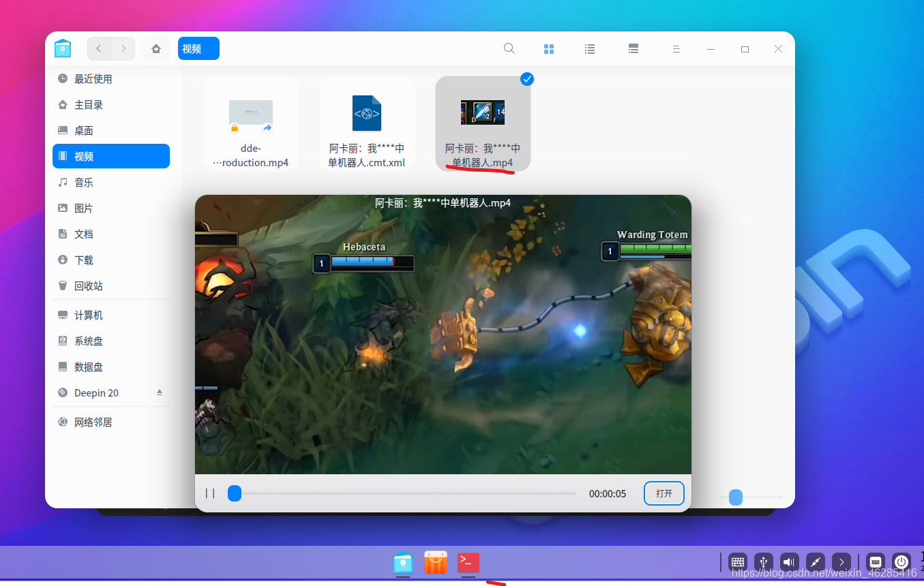The height and width of the screenshot is (586, 924).
Task: Open 计算机 in sidebar
Action: tap(111, 315)
